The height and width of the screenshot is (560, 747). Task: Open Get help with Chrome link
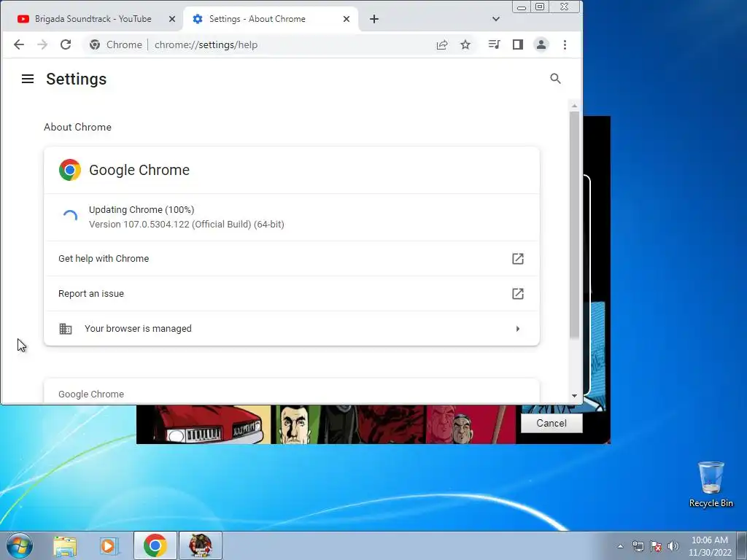[x=292, y=259]
